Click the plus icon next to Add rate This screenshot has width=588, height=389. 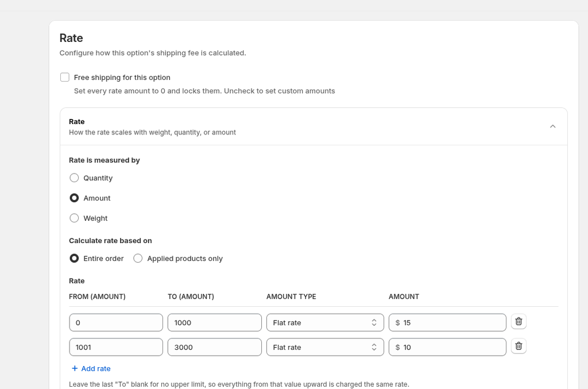(75, 368)
